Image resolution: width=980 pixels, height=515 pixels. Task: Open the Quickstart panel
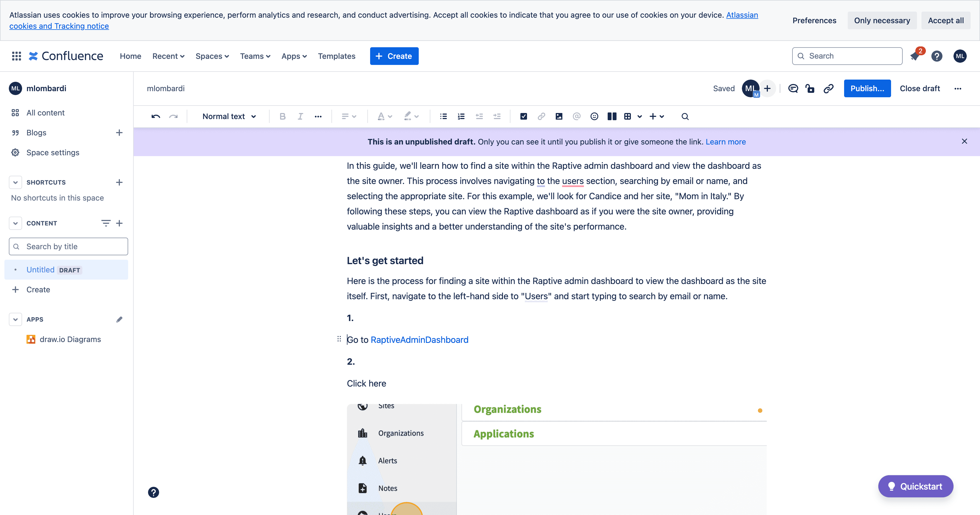tap(915, 487)
